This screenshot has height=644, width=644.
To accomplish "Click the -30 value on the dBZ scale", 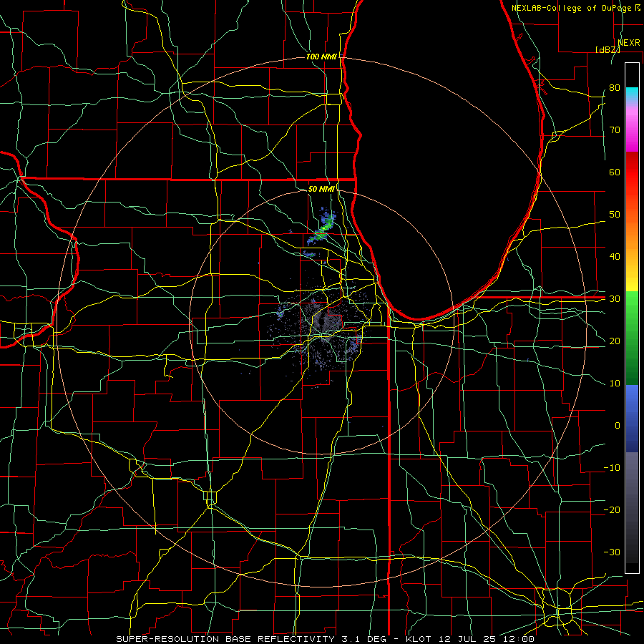I will point(612,552).
